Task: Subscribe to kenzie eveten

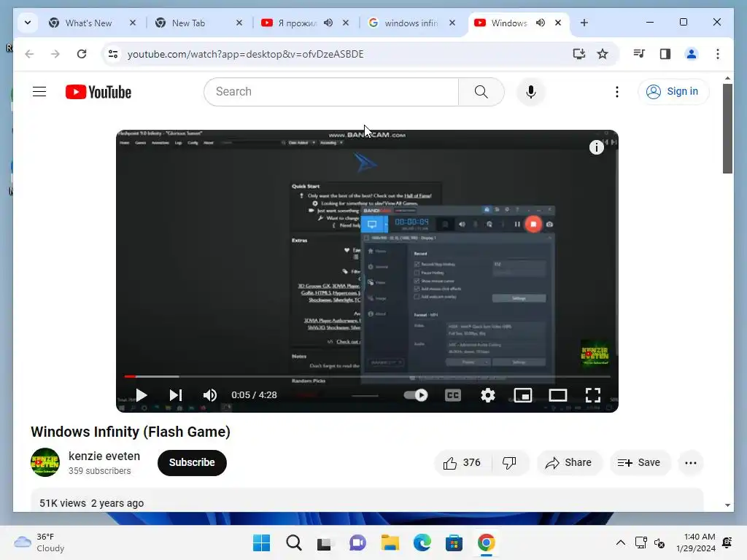Action: (x=192, y=462)
